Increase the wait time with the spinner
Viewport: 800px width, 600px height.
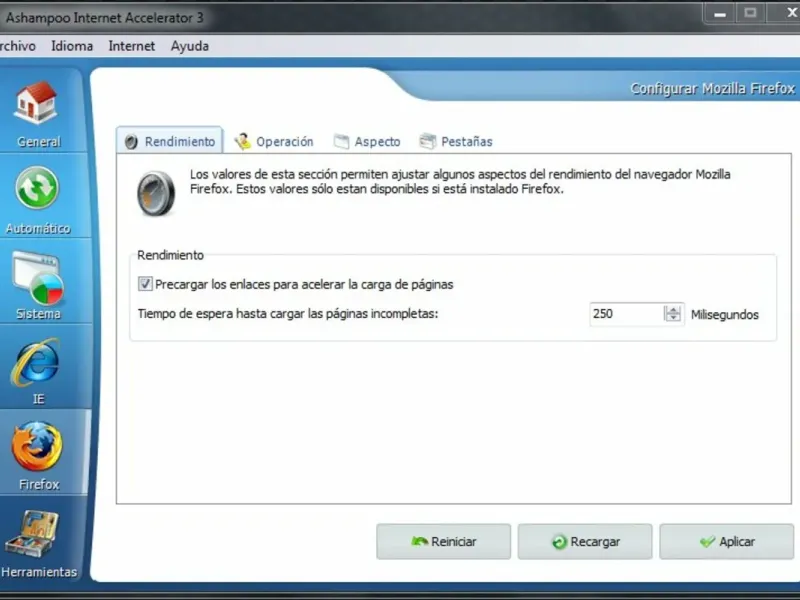point(673,309)
